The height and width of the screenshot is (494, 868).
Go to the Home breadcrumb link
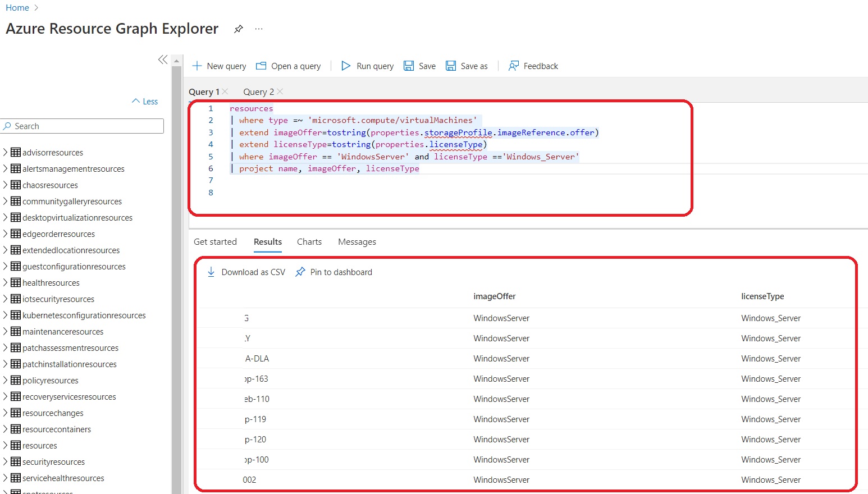17,8
